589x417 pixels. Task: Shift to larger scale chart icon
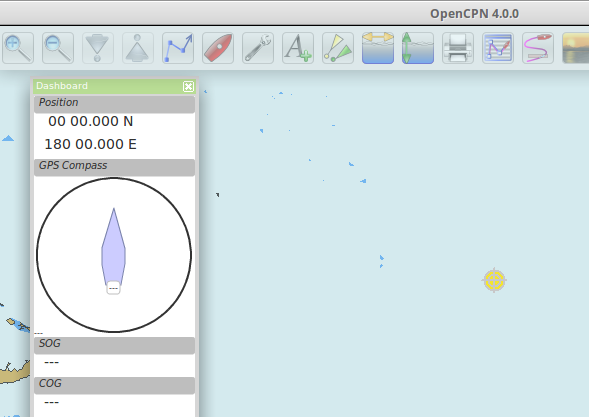point(98,48)
